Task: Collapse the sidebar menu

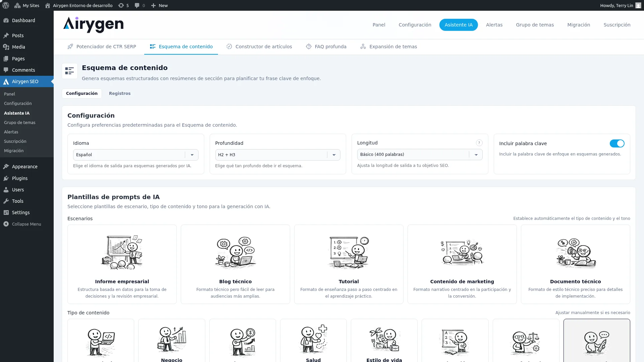Action: click(27, 224)
